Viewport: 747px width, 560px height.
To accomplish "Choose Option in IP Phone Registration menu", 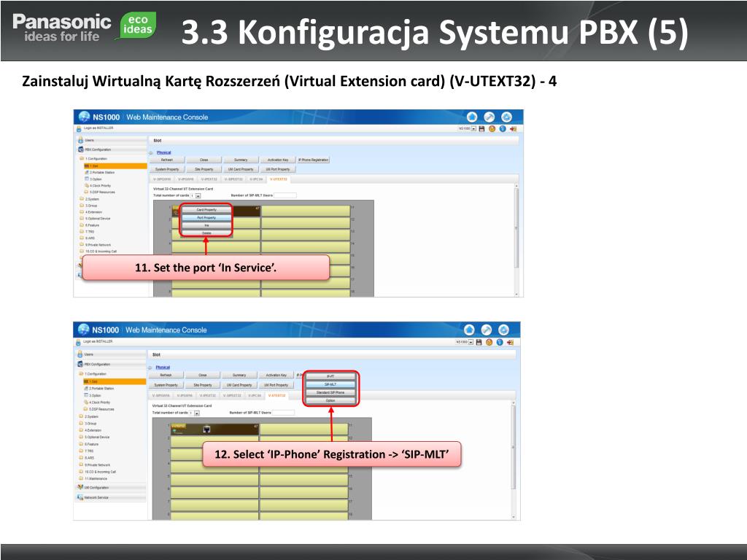I will point(330,400).
